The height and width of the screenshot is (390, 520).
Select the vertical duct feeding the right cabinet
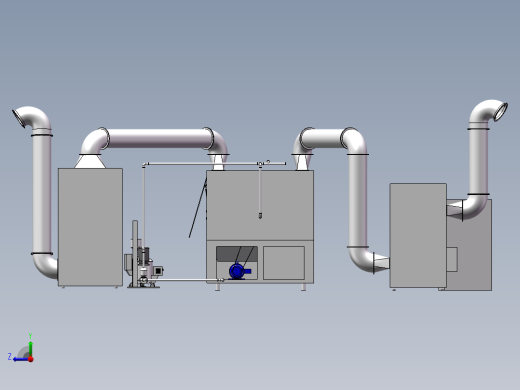coord(358,201)
